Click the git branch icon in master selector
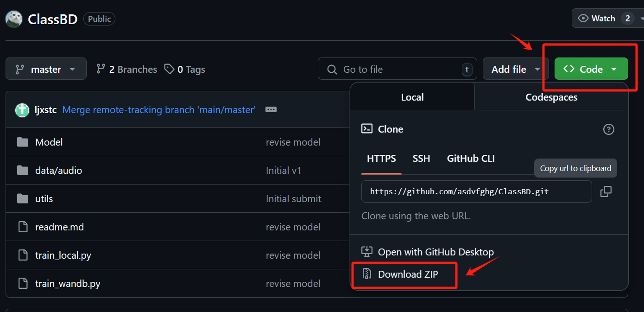The height and width of the screenshot is (312, 644). [20, 69]
